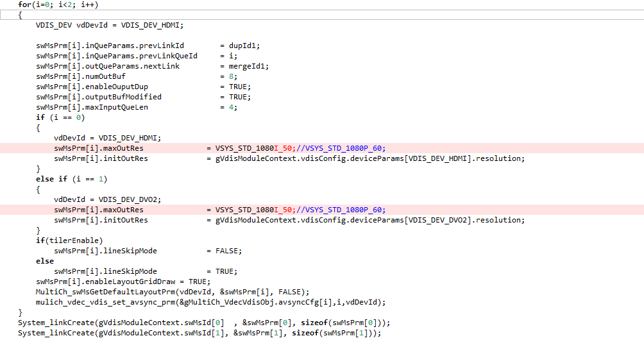Click the sizeof(swMsPrm[1]) expression
644x345 pixels.
pyautogui.click(x=332, y=333)
